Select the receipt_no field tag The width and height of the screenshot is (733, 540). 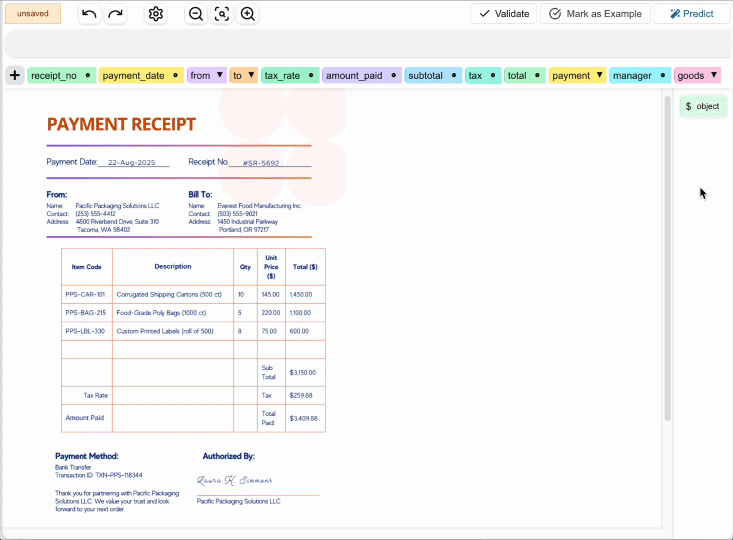pyautogui.click(x=54, y=75)
